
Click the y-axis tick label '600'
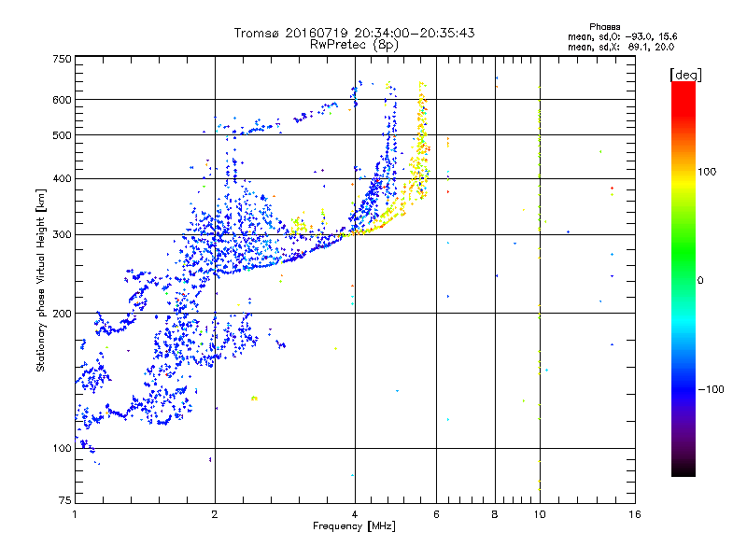pyautogui.click(x=63, y=100)
